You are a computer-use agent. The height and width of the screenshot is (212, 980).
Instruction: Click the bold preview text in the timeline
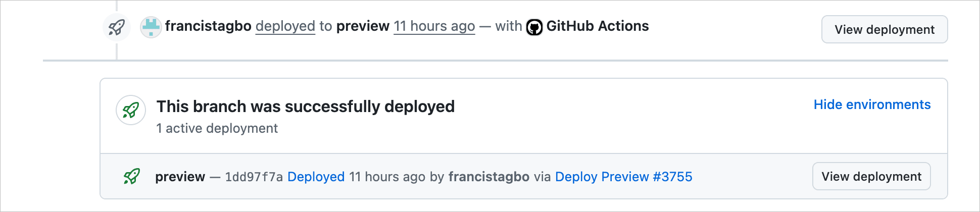point(363,26)
